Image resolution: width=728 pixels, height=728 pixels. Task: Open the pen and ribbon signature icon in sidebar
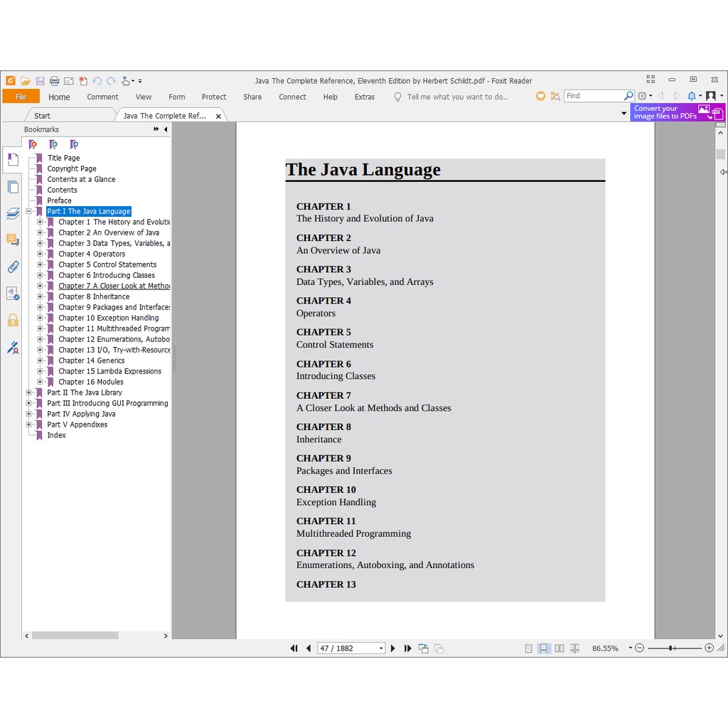pos(13,347)
